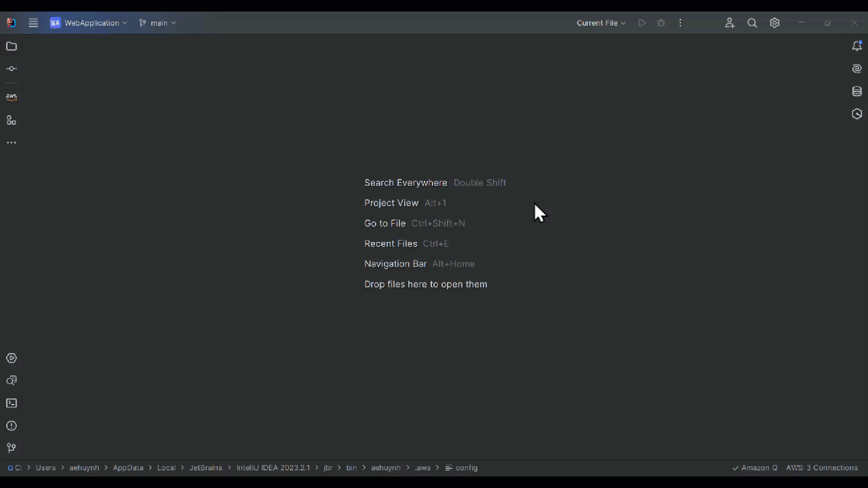Open the hamburger Main Menu

click(33, 22)
